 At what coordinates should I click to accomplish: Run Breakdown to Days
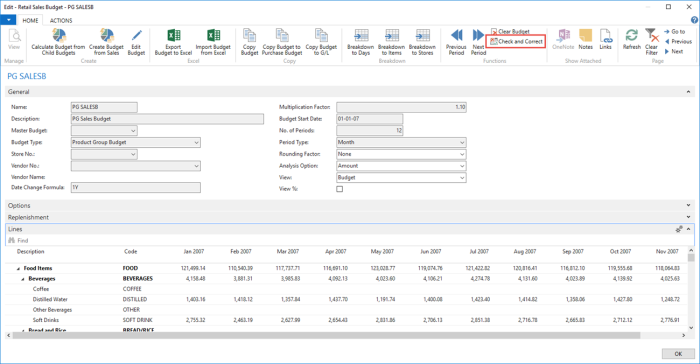[360, 42]
